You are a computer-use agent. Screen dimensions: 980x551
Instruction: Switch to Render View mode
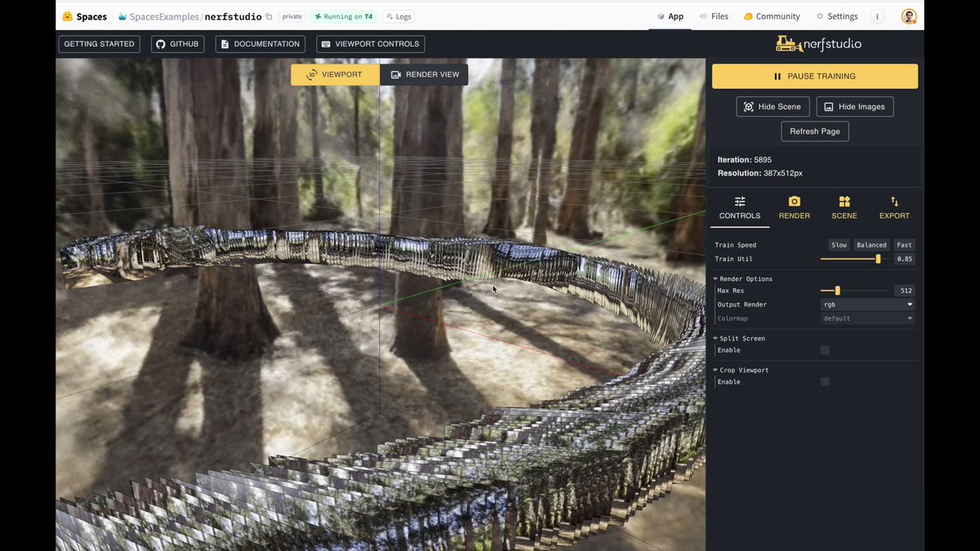pos(425,74)
